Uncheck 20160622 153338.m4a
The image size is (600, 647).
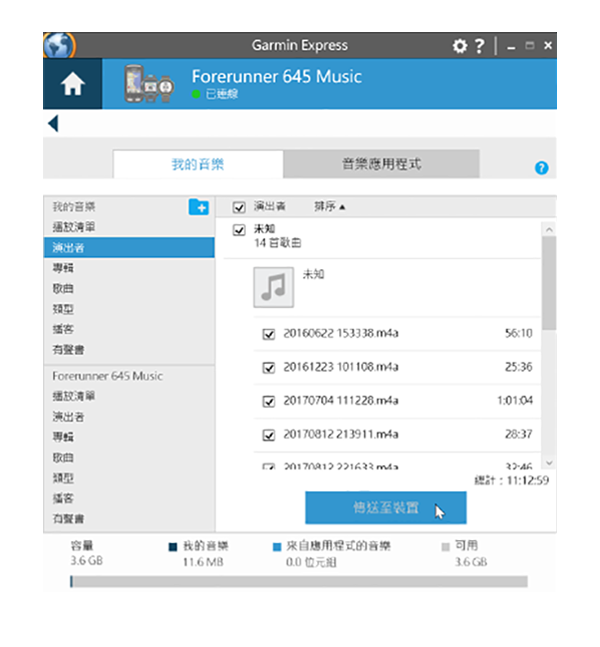pos(269,334)
